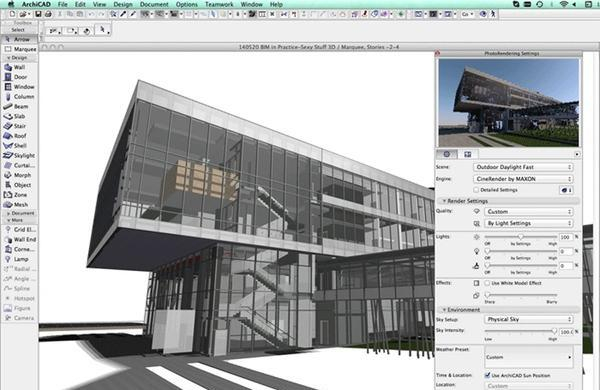Open the By Light Settings dropdown
The image size is (600, 390).
coord(528,223)
